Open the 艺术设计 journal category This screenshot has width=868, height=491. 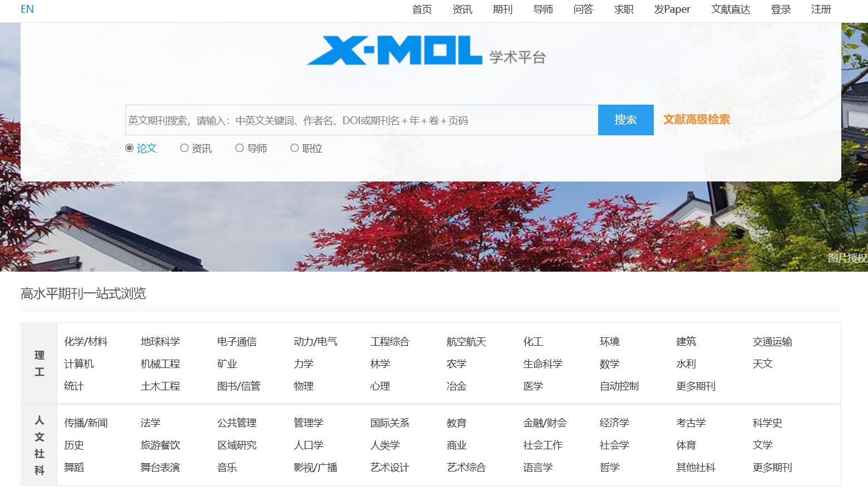coord(390,468)
